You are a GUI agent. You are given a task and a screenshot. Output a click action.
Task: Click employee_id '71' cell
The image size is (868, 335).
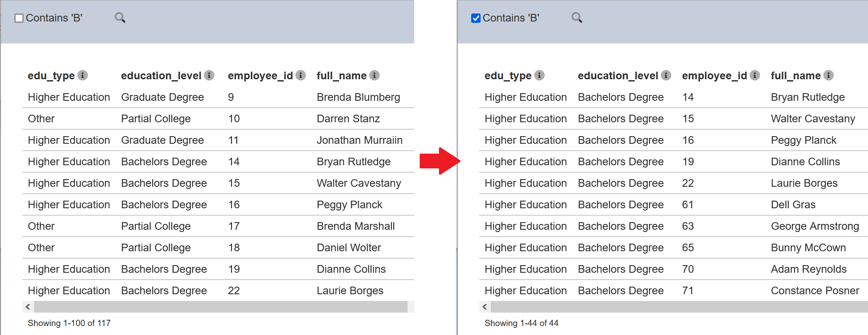[x=688, y=291]
